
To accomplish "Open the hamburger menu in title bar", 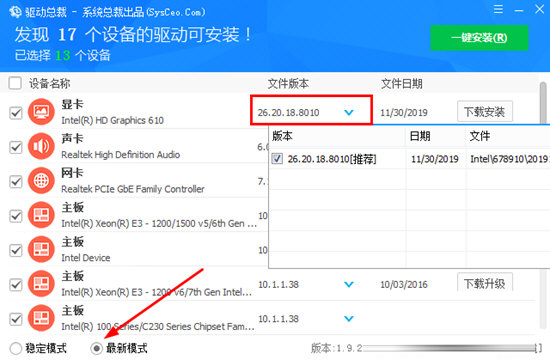I will [x=498, y=9].
